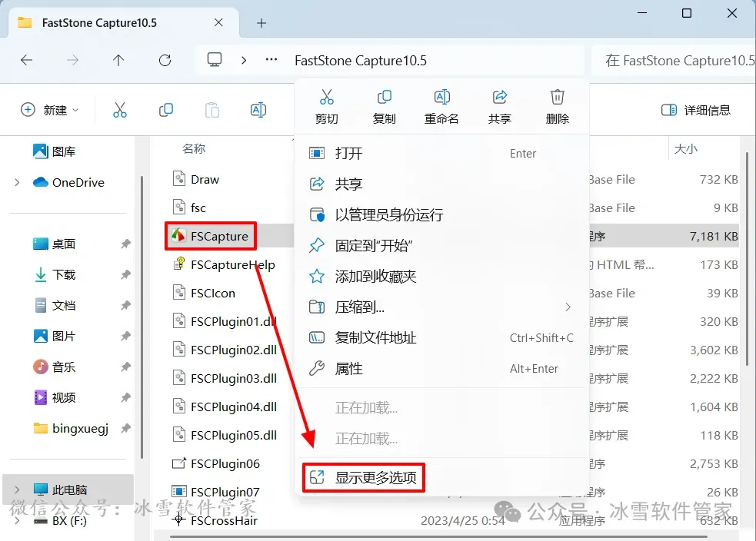Click the Share (共享) icon atop the context menu
This screenshot has width=756, height=541.
(499, 98)
